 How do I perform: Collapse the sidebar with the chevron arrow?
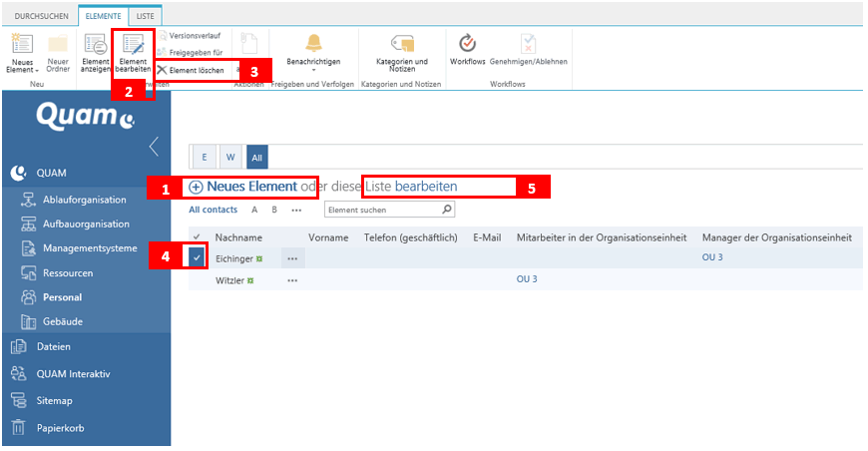pyautogui.click(x=154, y=147)
